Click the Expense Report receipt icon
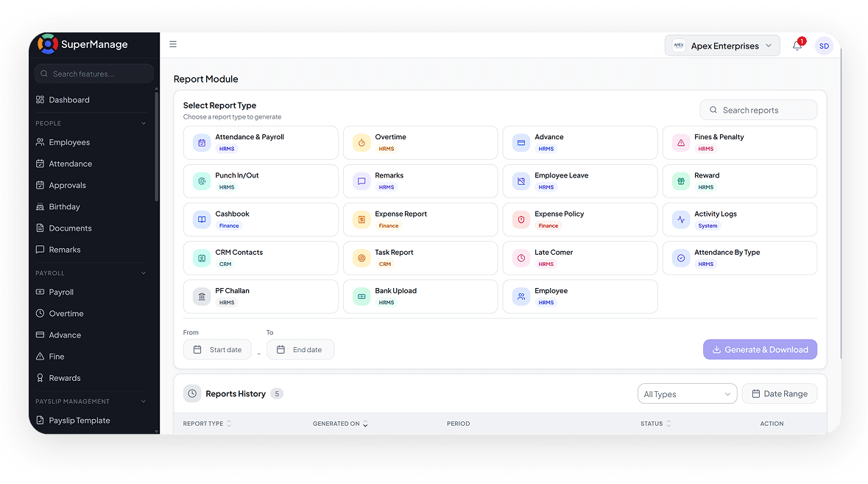 click(x=361, y=220)
